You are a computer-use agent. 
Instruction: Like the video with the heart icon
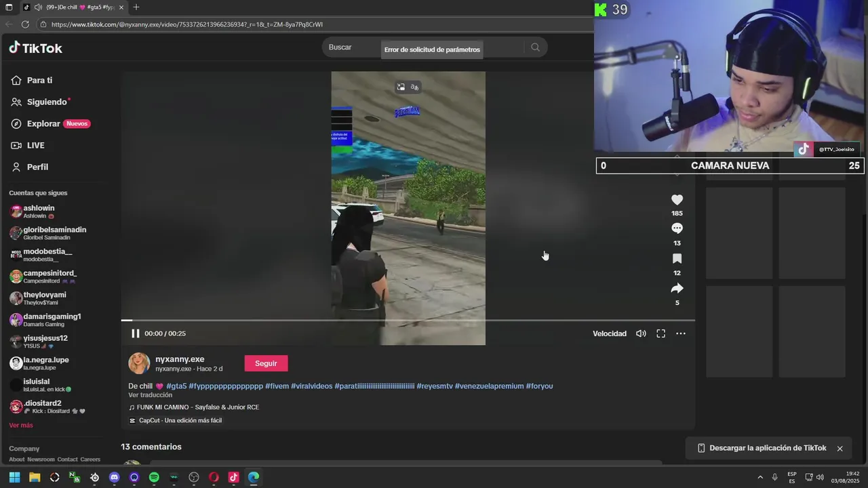(x=677, y=200)
